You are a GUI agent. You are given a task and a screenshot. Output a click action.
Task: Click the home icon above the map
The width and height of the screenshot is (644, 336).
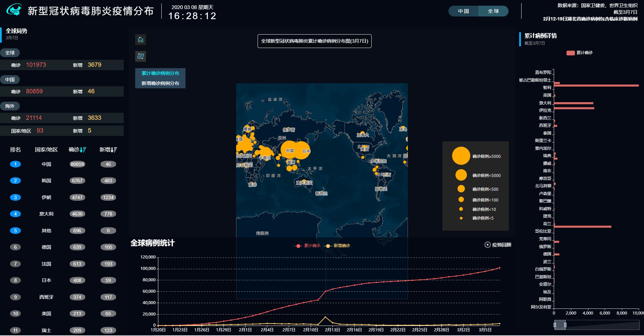tap(141, 40)
